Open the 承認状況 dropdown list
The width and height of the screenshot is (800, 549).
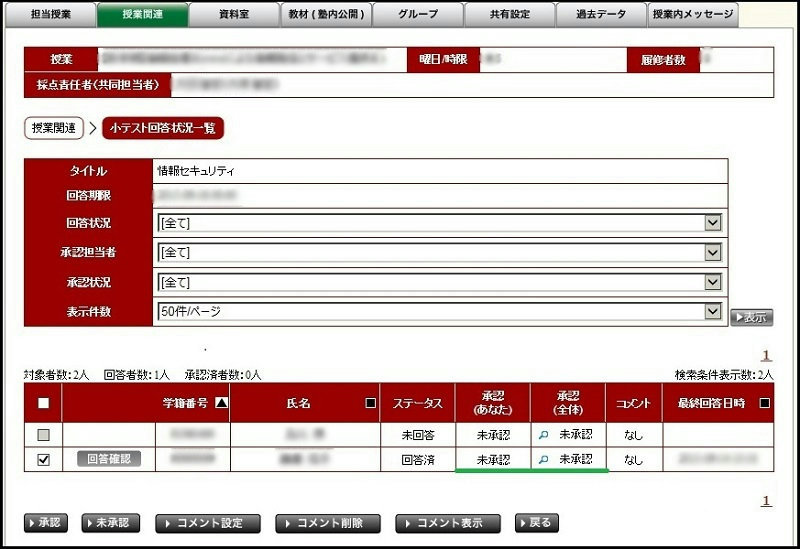pos(712,282)
